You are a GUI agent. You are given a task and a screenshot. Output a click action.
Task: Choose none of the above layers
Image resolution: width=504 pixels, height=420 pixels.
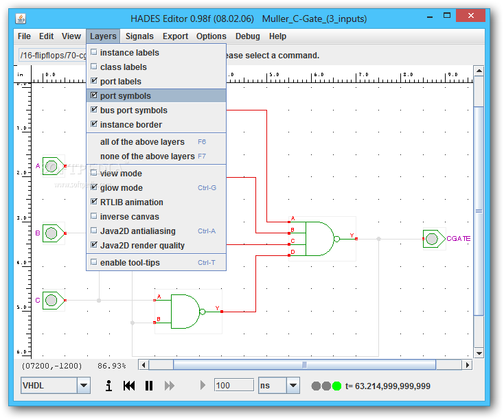157,156
